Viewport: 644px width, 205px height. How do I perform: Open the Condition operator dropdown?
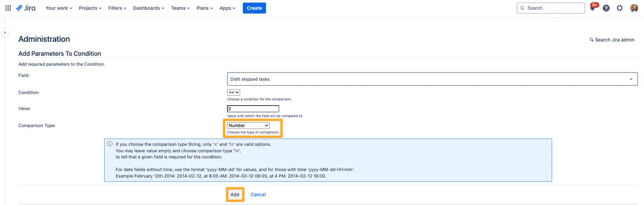pyautogui.click(x=233, y=93)
